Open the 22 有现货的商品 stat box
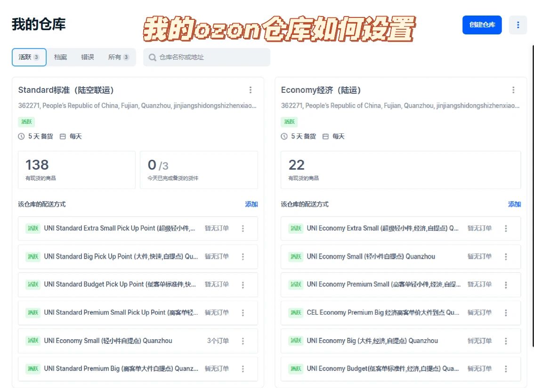Screen dimensions: 534x392 (401, 170)
